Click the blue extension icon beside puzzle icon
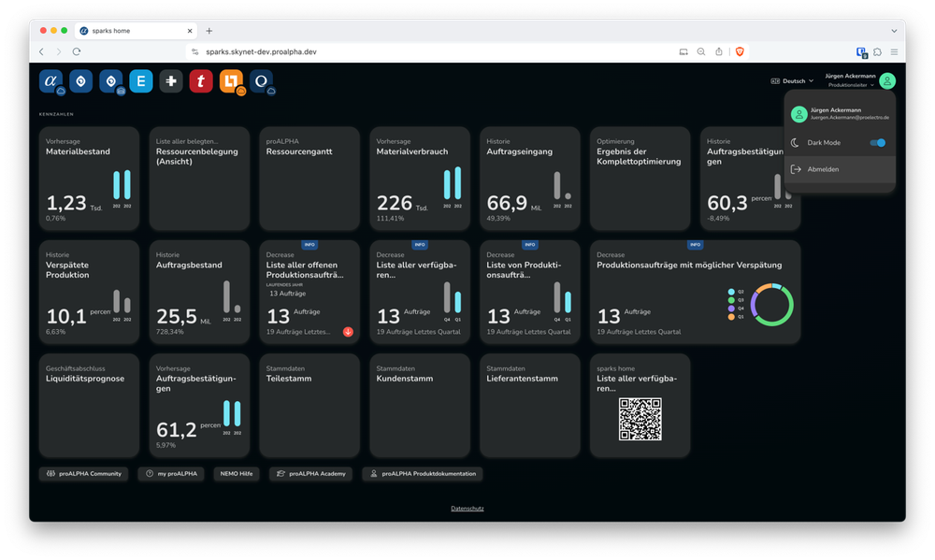The width and height of the screenshot is (935, 560). point(861,51)
